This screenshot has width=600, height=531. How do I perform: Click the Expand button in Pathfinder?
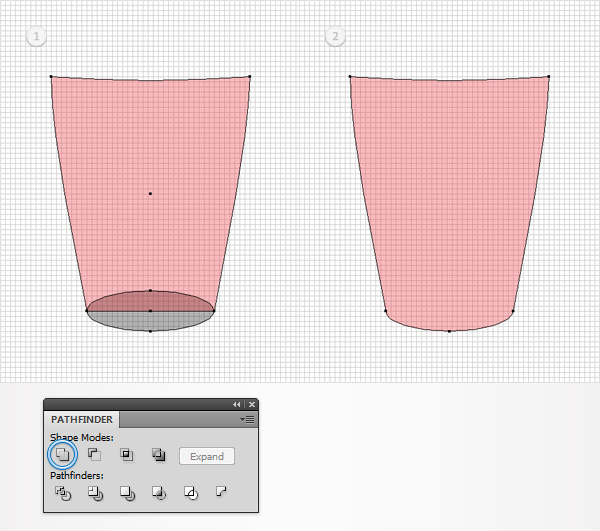pos(207,456)
